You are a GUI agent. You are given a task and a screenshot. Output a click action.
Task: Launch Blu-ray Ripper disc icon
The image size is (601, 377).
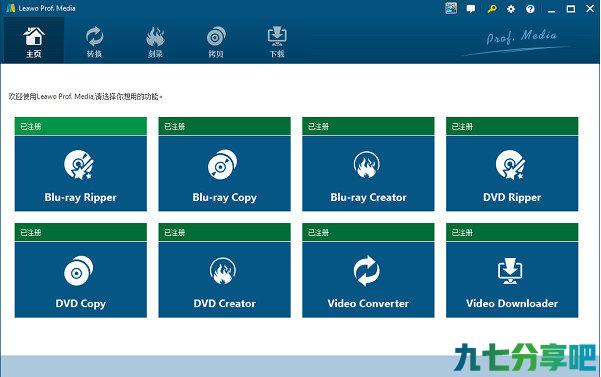tap(79, 165)
